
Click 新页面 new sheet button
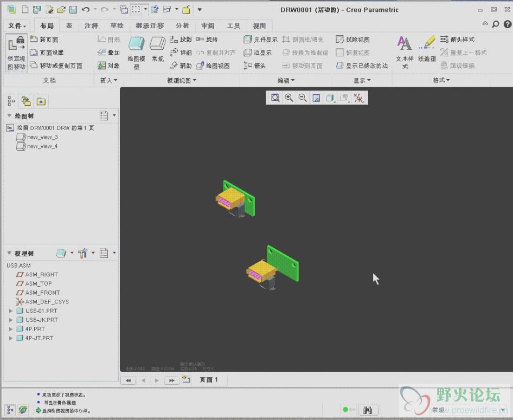pyautogui.click(x=44, y=40)
